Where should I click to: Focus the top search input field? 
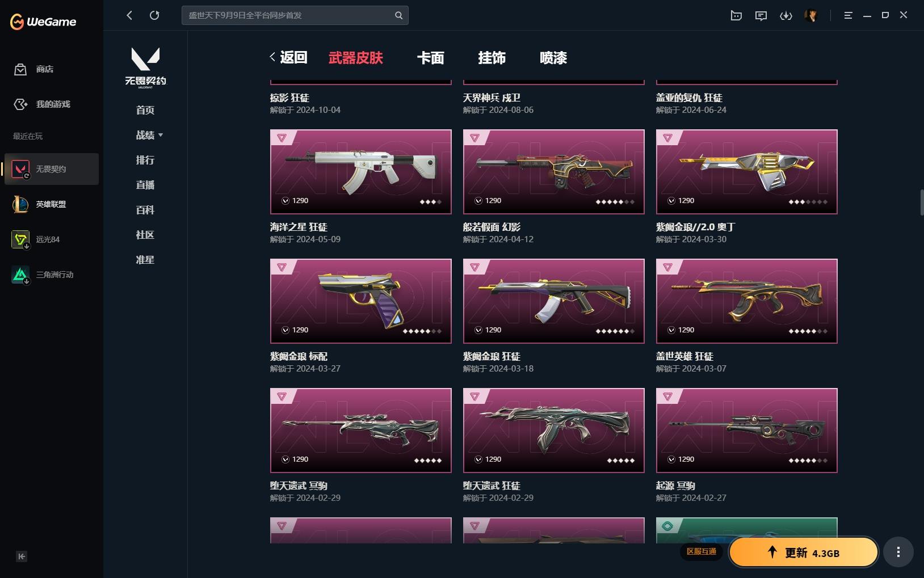[295, 15]
